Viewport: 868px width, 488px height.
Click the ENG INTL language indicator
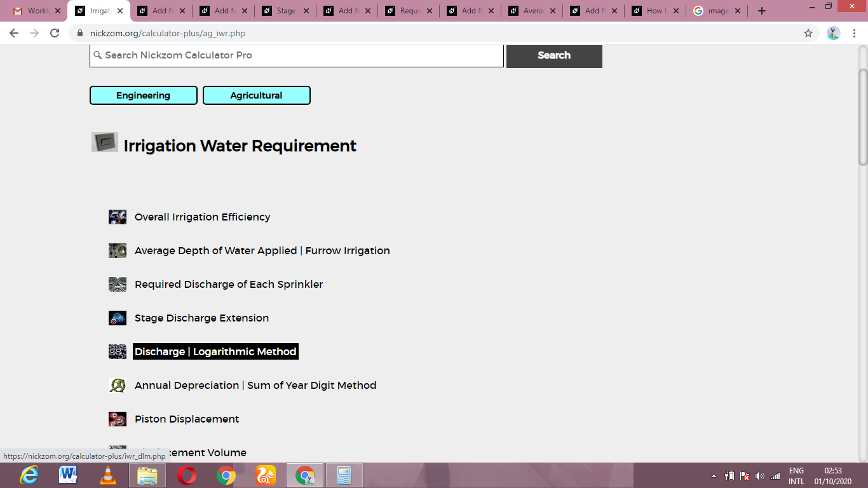796,476
